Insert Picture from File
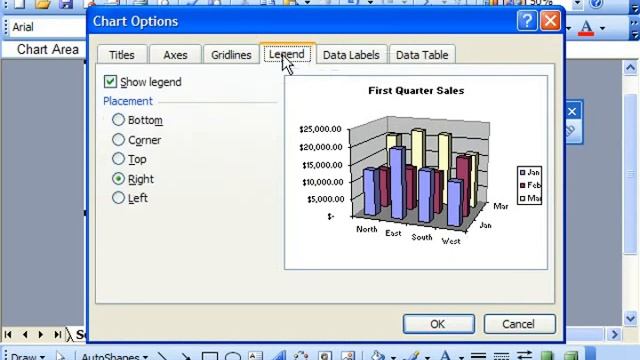 tap(348, 356)
